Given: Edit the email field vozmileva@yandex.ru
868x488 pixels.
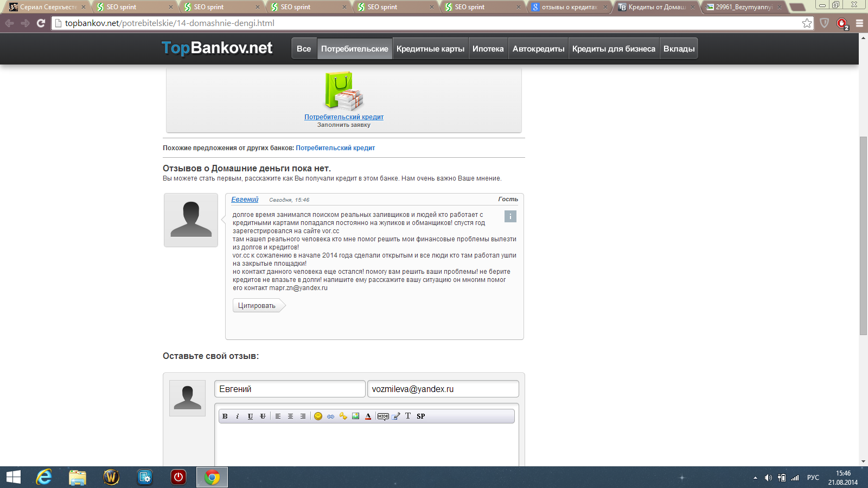Looking at the screenshot, I should (x=443, y=389).
